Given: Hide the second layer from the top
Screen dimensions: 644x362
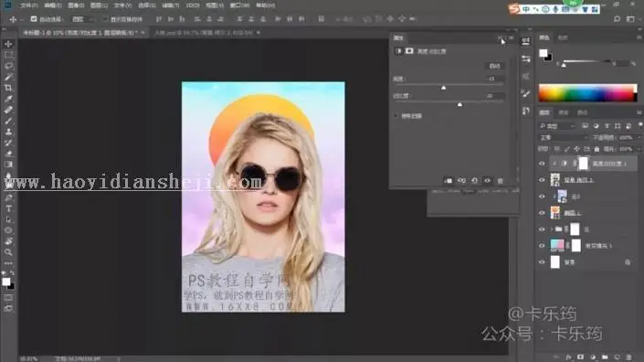Looking at the screenshot, I should point(542,180).
